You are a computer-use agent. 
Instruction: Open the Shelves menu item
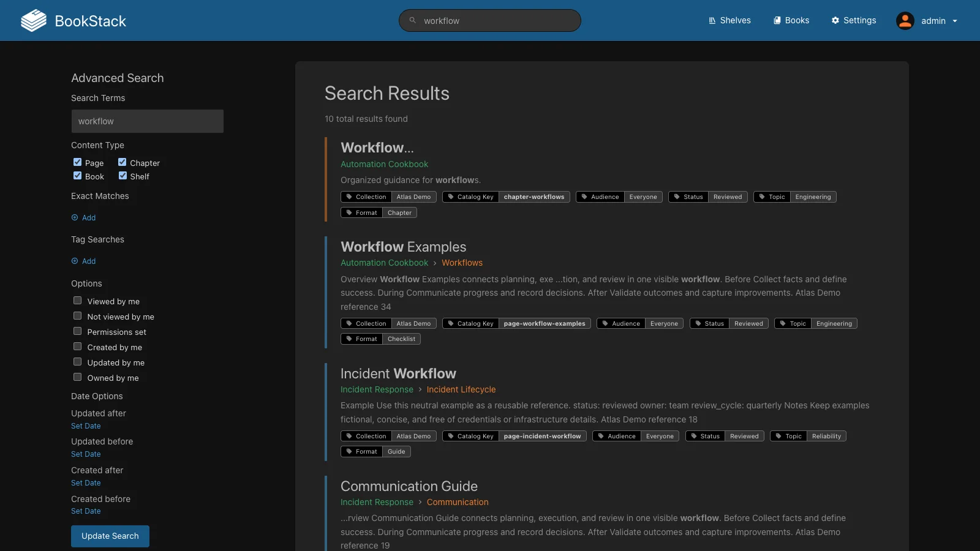pos(729,20)
